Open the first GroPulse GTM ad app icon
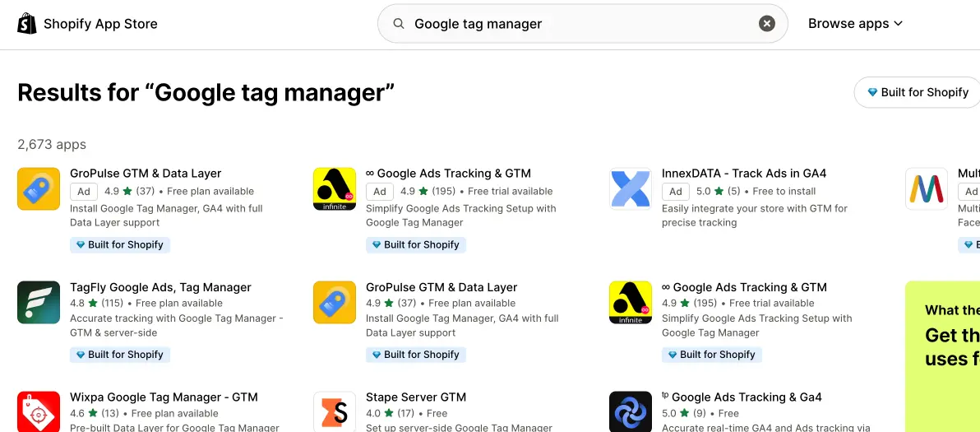The width and height of the screenshot is (980, 432). point(39,188)
